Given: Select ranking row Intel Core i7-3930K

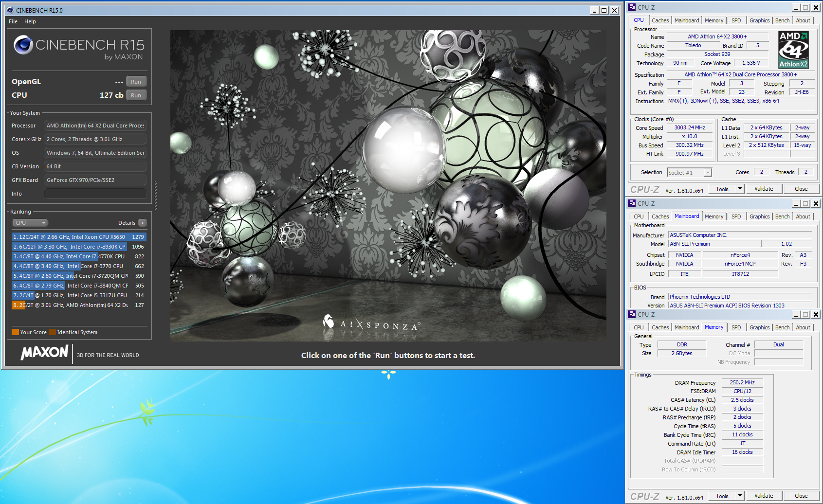Looking at the screenshot, I should [x=79, y=247].
